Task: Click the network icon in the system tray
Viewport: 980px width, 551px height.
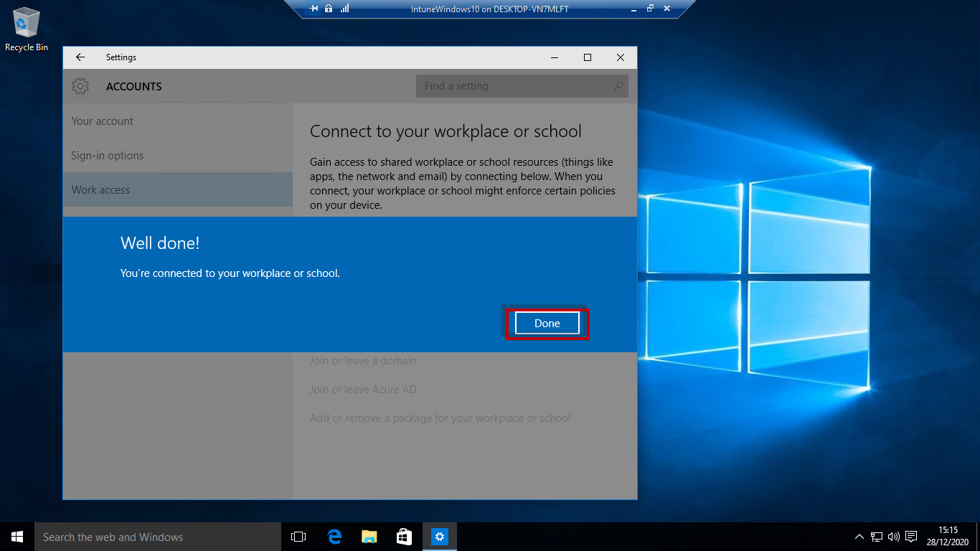Action: click(876, 536)
